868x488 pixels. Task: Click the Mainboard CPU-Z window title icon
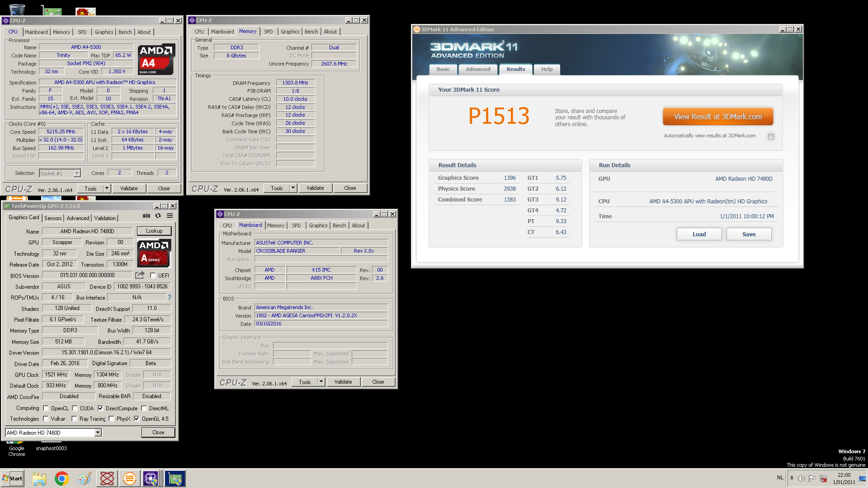[x=220, y=214]
